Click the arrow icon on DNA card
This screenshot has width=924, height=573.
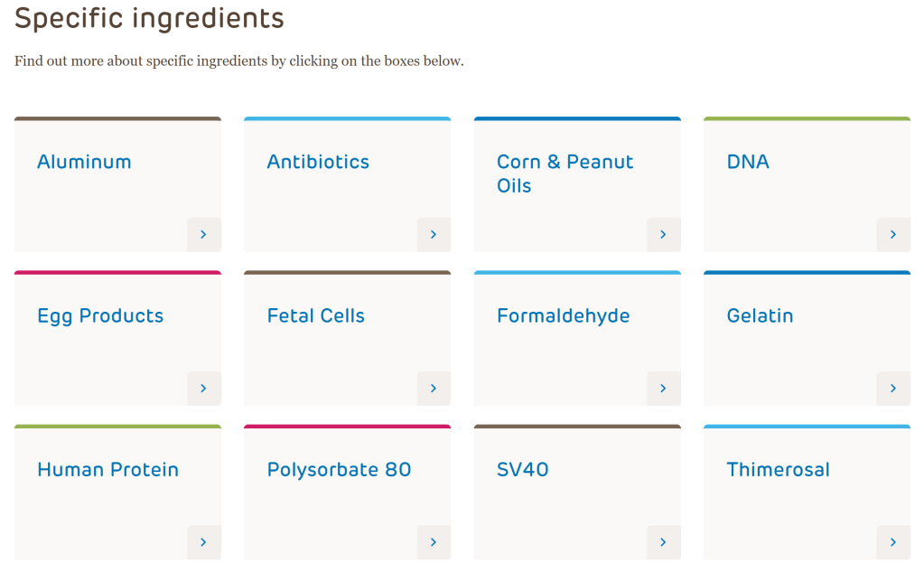[x=893, y=234]
